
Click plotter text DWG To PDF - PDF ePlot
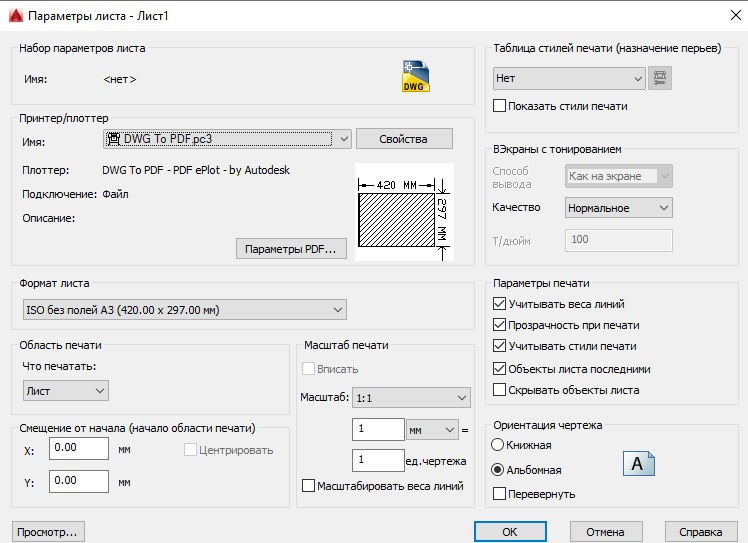click(196, 170)
